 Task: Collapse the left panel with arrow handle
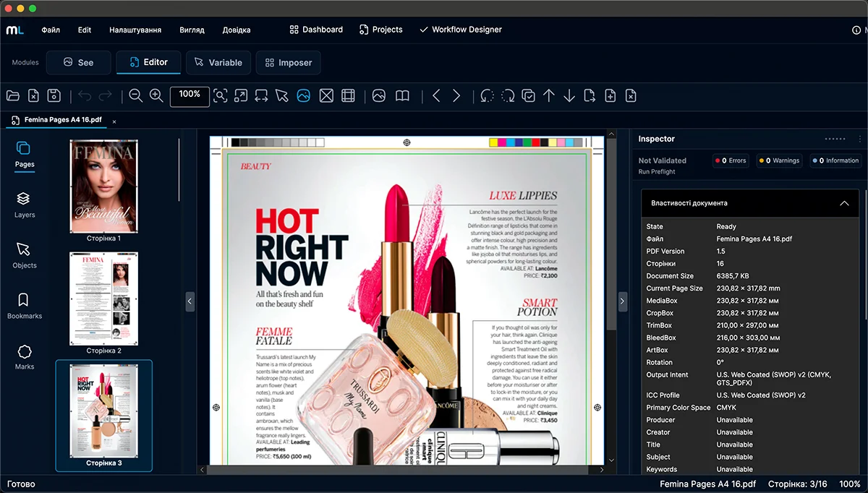pyautogui.click(x=190, y=301)
